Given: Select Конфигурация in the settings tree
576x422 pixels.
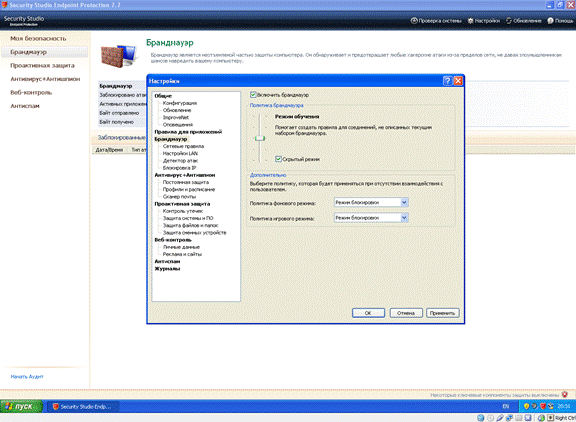Looking at the screenshot, I should click(x=180, y=103).
